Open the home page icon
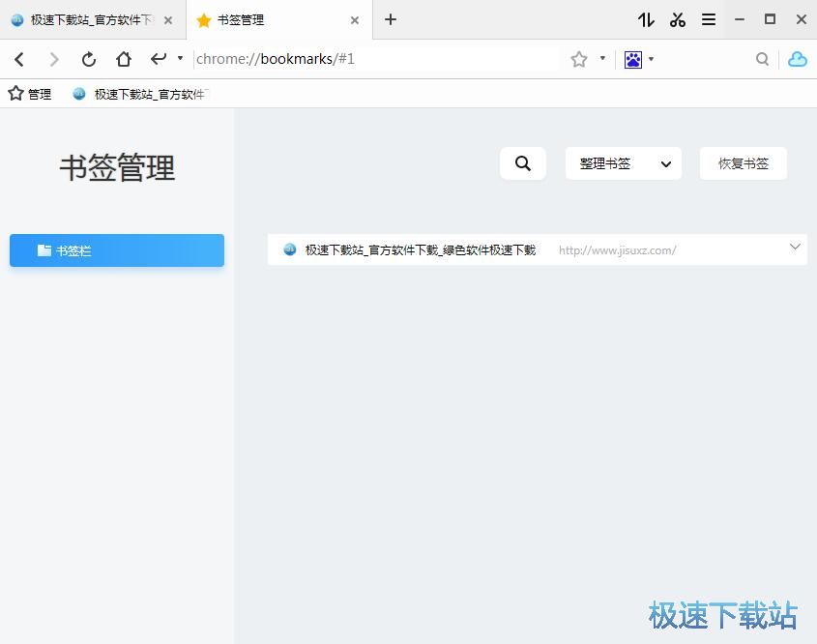The height and width of the screenshot is (644, 817). (124, 59)
